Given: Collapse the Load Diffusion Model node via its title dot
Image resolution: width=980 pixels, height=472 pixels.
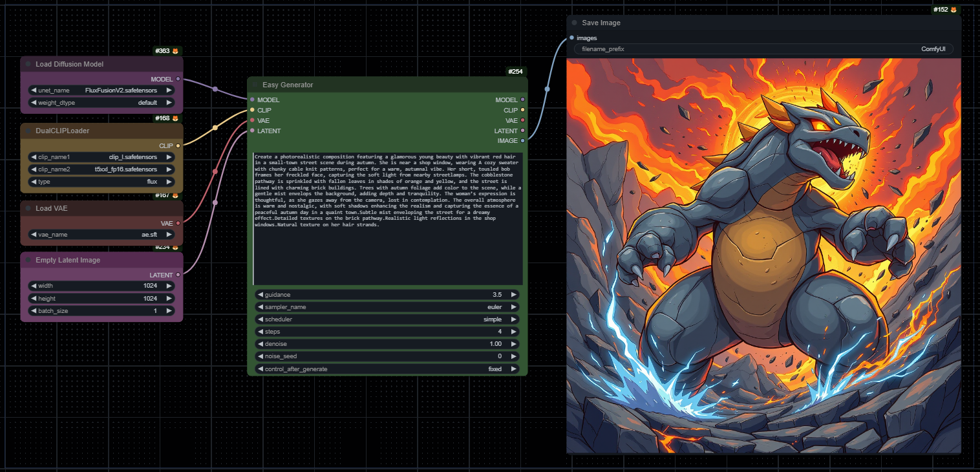Looking at the screenshot, I should tap(28, 64).
